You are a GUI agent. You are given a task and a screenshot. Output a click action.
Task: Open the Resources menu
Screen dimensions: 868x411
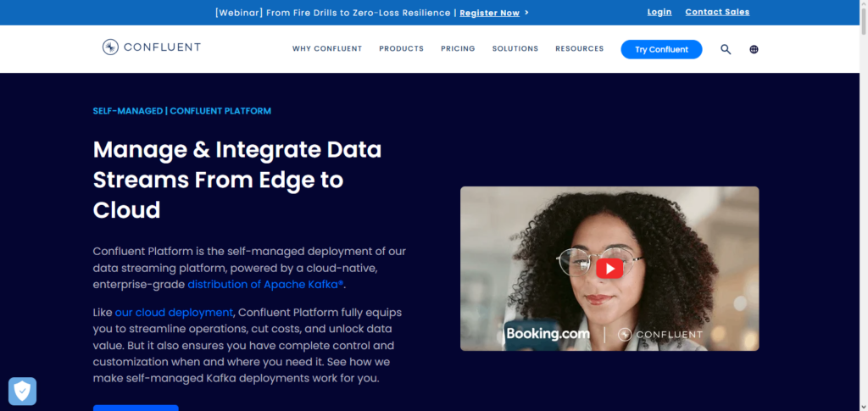(x=579, y=48)
